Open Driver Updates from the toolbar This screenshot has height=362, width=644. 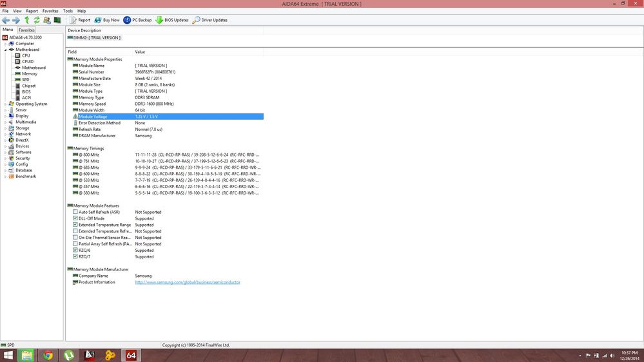pyautogui.click(x=210, y=20)
